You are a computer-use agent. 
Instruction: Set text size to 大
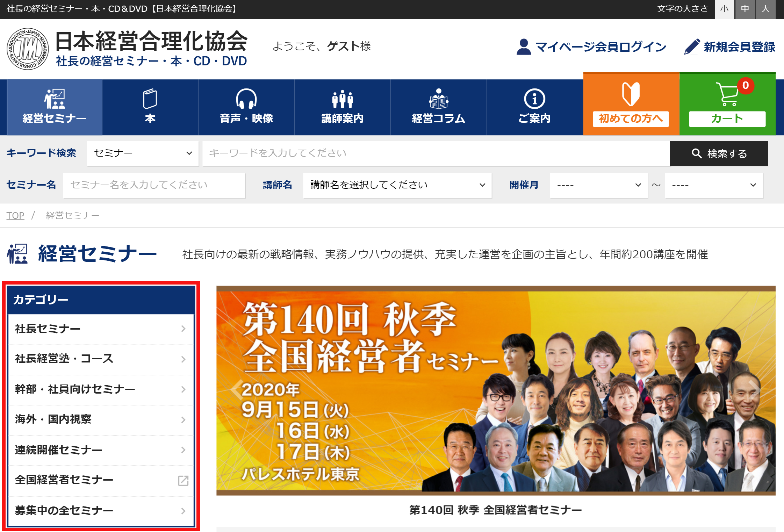(765, 9)
